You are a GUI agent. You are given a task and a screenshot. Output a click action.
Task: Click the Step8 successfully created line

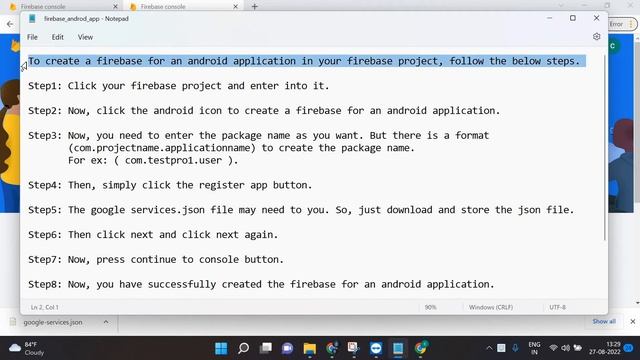(x=261, y=284)
